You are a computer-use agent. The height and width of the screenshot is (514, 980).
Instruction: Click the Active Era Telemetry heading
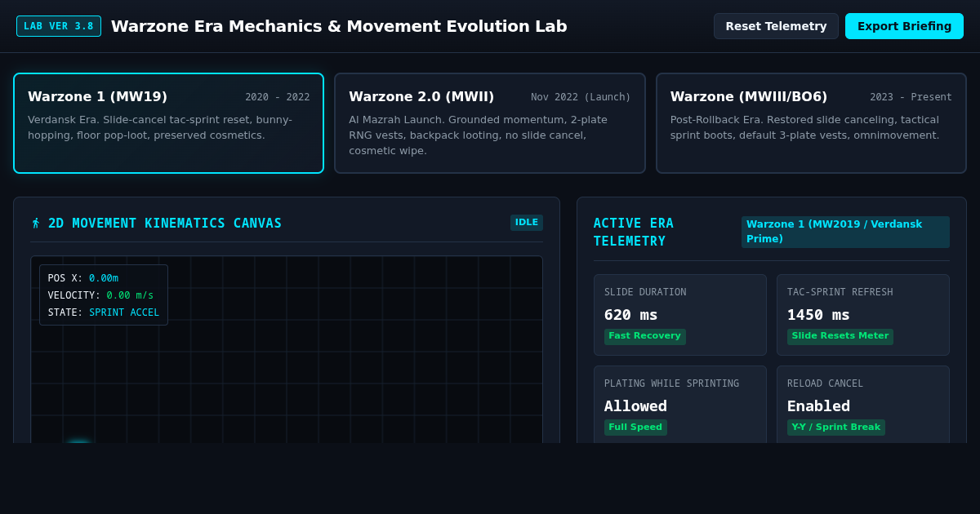point(634,232)
